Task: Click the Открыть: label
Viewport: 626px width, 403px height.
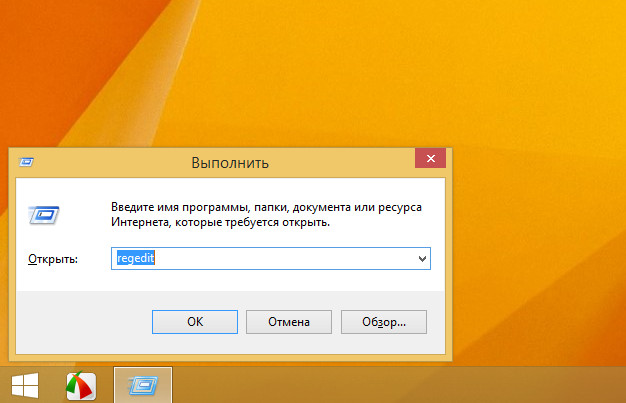Action: point(53,259)
